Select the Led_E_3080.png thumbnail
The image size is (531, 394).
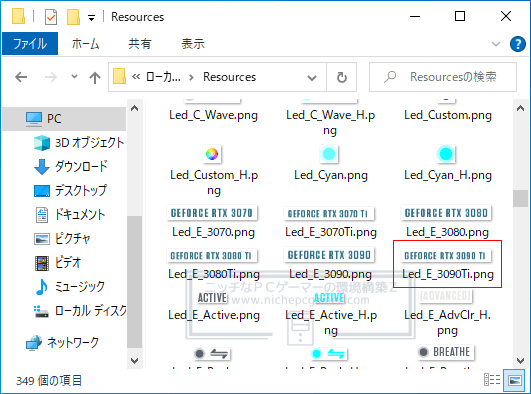pos(446,213)
